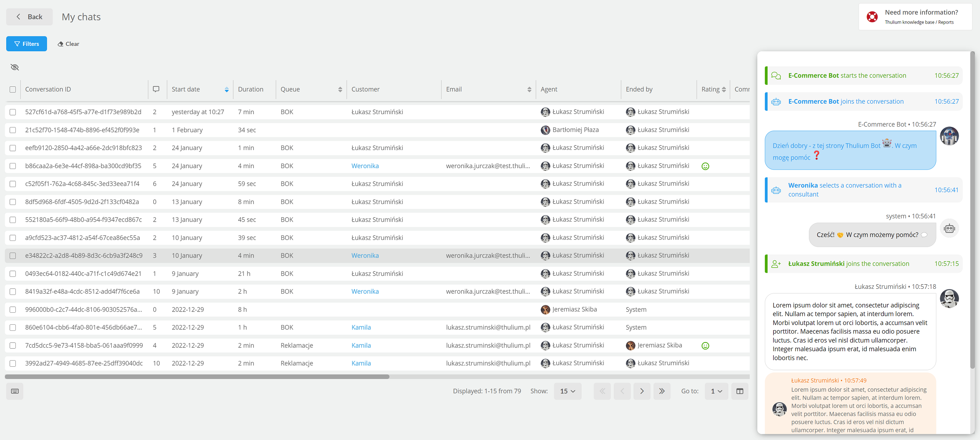Click the chat panel vertical scrollbar
This screenshot has width=980, height=440.
pyautogui.click(x=973, y=210)
